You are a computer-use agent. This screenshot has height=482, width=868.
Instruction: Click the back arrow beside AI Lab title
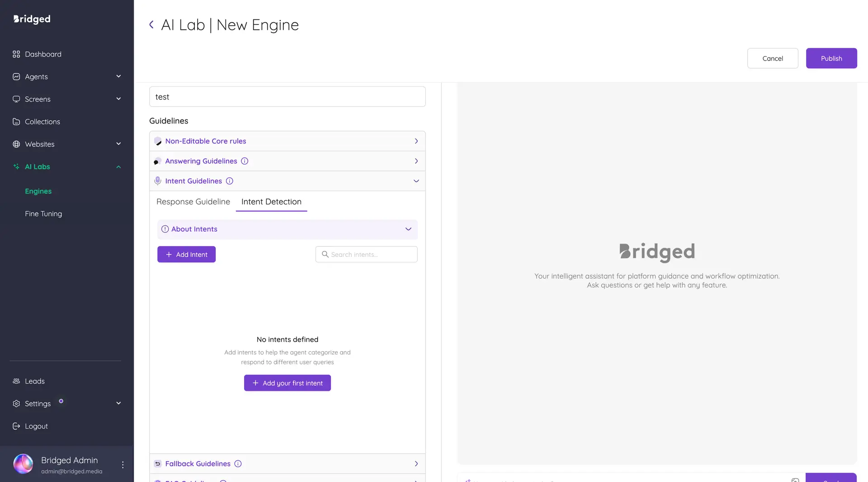coord(151,24)
